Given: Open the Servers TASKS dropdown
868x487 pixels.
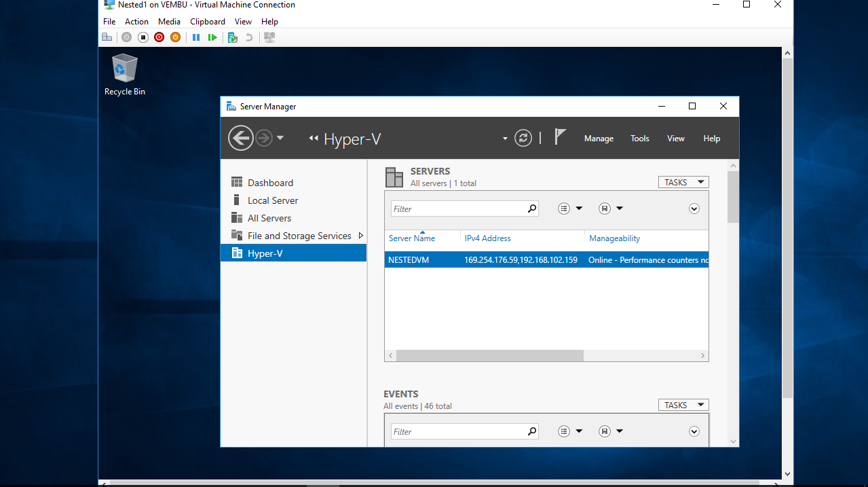Looking at the screenshot, I should pyautogui.click(x=683, y=182).
